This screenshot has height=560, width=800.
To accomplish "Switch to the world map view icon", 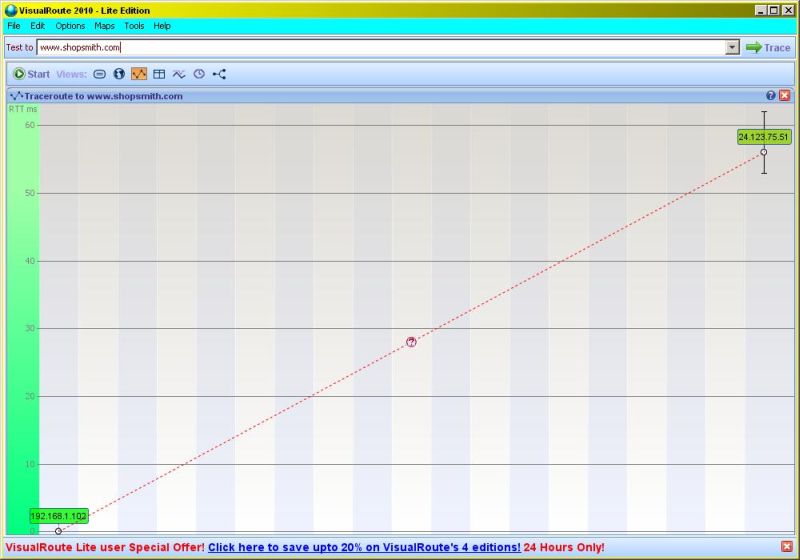I will (x=119, y=74).
